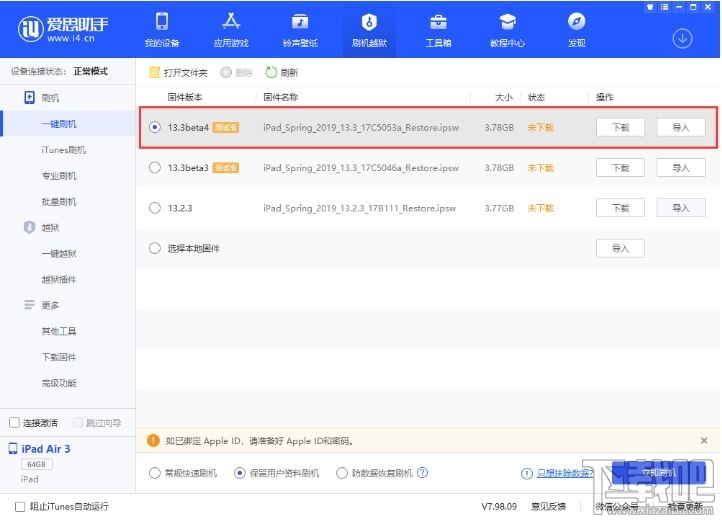
Task: Select 高级功能 in the sidebar
Action: 59,383
